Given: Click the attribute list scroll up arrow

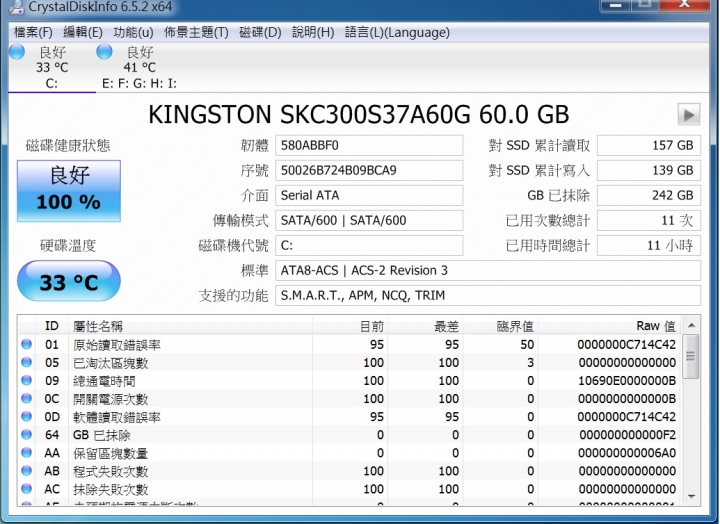Looking at the screenshot, I should [691, 326].
